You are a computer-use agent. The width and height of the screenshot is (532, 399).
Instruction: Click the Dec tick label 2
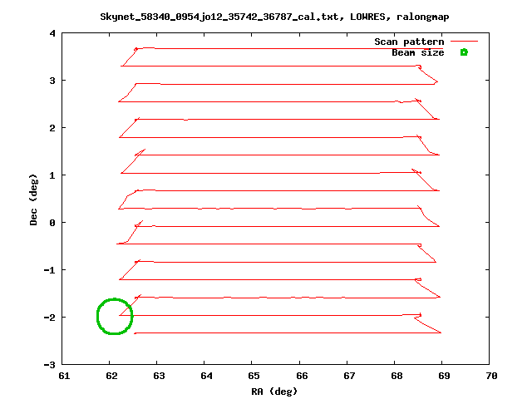[x=52, y=128]
